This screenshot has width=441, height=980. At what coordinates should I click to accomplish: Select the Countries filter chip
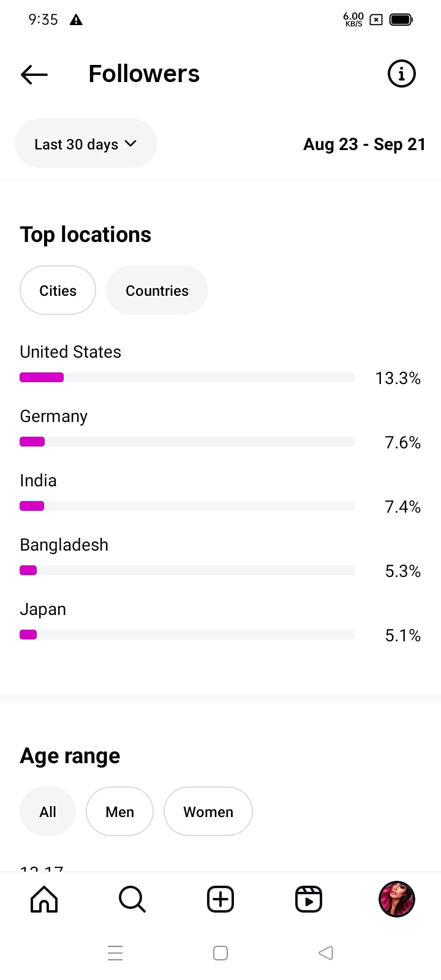[157, 290]
